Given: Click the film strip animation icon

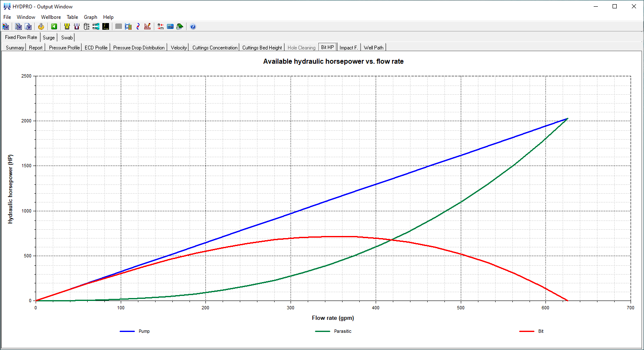Looking at the screenshot, I should click(128, 26).
